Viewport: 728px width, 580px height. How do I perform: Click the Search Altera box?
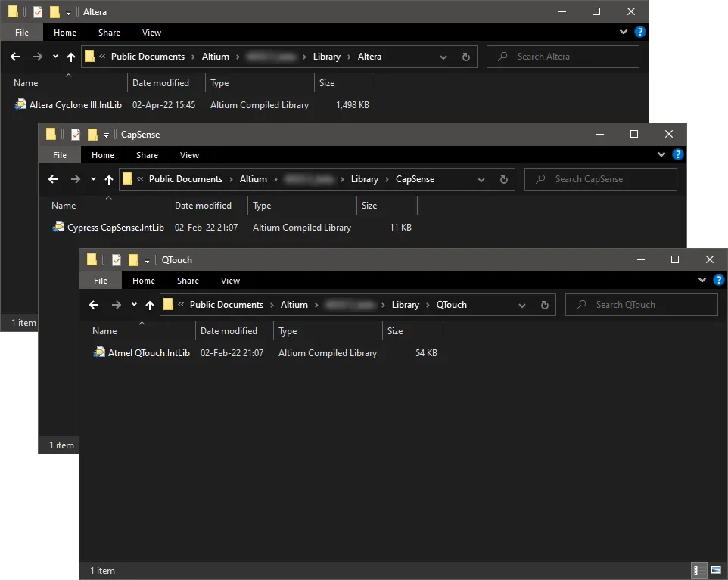563,57
